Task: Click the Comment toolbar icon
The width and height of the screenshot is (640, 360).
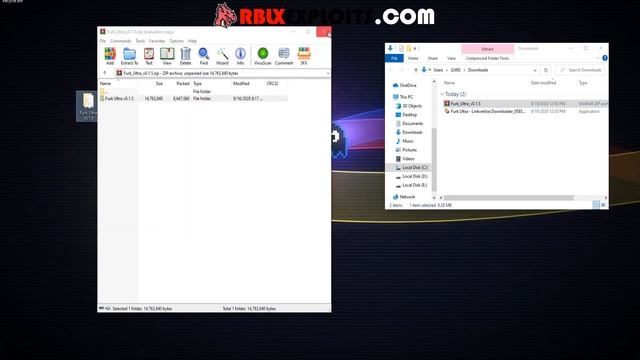Action: pos(284,56)
